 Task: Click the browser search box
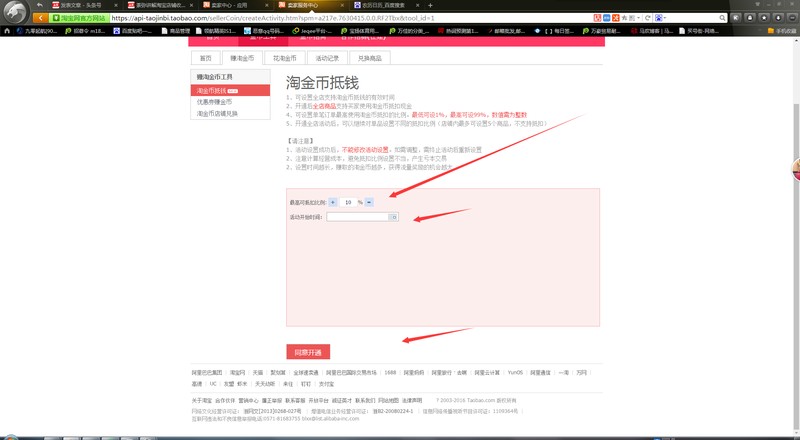(x=690, y=18)
